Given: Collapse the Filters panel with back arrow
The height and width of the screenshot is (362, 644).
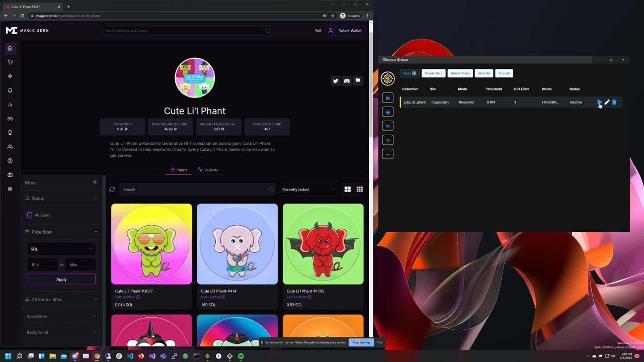Looking at the screenshot, I should [x=95, y=182].
